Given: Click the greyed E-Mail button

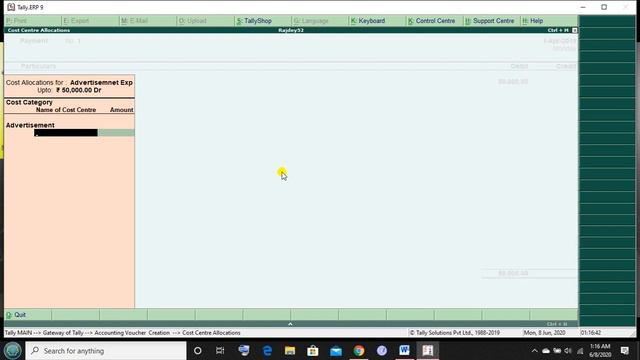Looking at the screenshot, I should (x=135, y=21).
